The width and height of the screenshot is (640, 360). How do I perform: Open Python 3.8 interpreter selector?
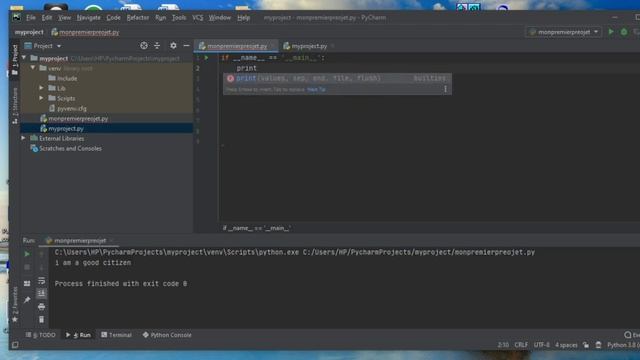[x=623, y=345]
